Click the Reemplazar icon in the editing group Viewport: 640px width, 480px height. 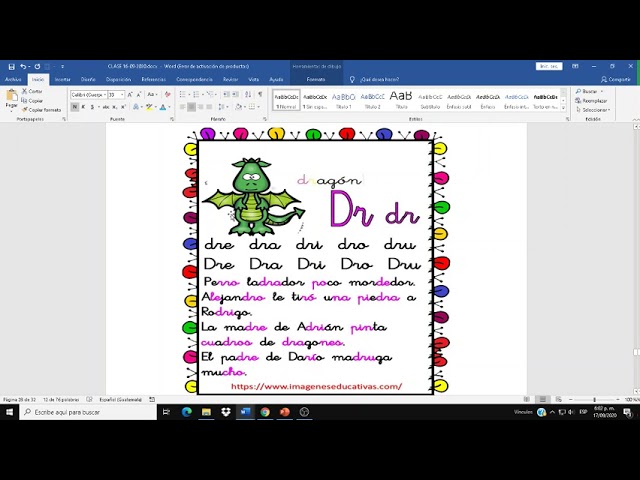[x=578, y=100]
